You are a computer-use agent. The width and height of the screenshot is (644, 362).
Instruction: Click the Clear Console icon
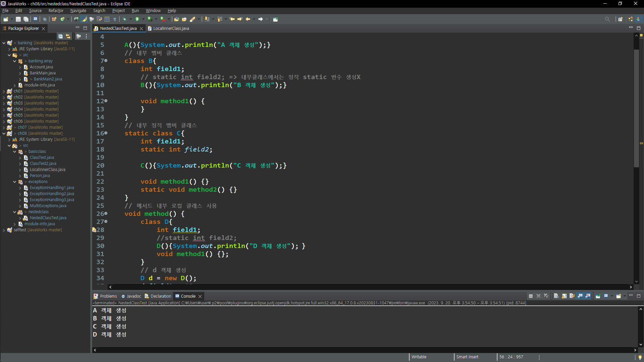pyautogui.click(x=556, y=296)
